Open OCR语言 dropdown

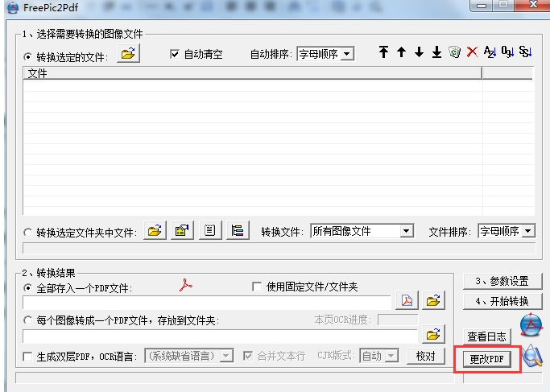[x=189, y=356]
